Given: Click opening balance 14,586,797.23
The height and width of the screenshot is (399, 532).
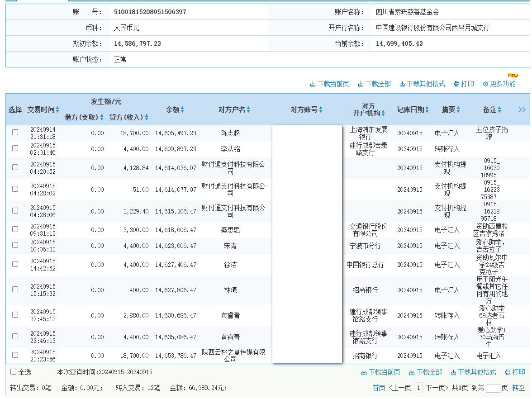Looking at the screenshot, I should 138,44.
